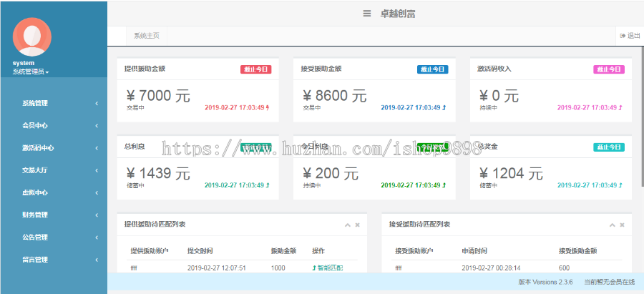Click the ¥ 1204 元 amount

click(511, 173)
